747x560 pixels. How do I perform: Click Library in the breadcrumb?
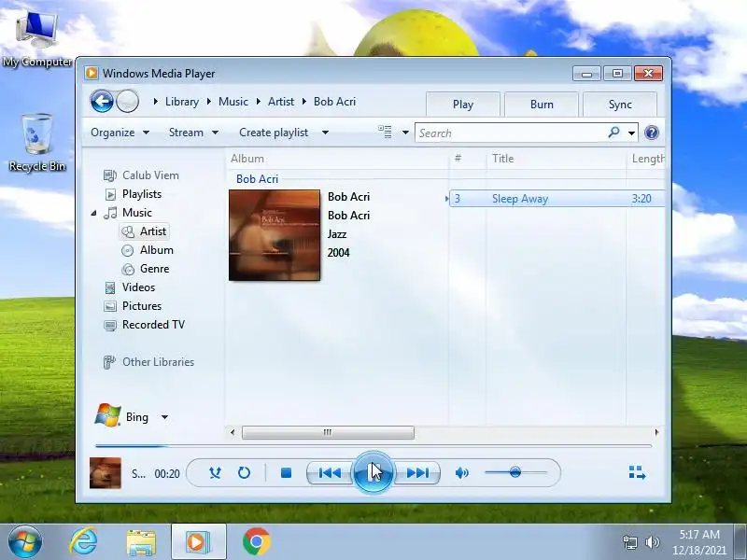182,102
